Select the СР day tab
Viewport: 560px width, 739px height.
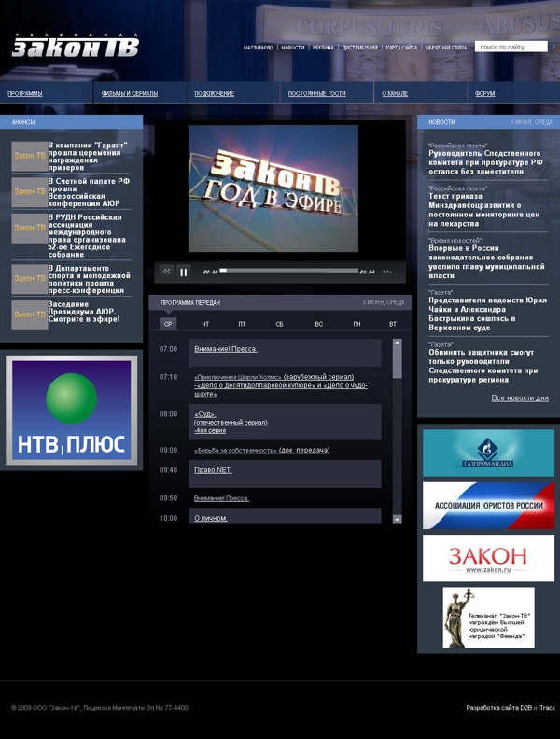pos(168,324)
